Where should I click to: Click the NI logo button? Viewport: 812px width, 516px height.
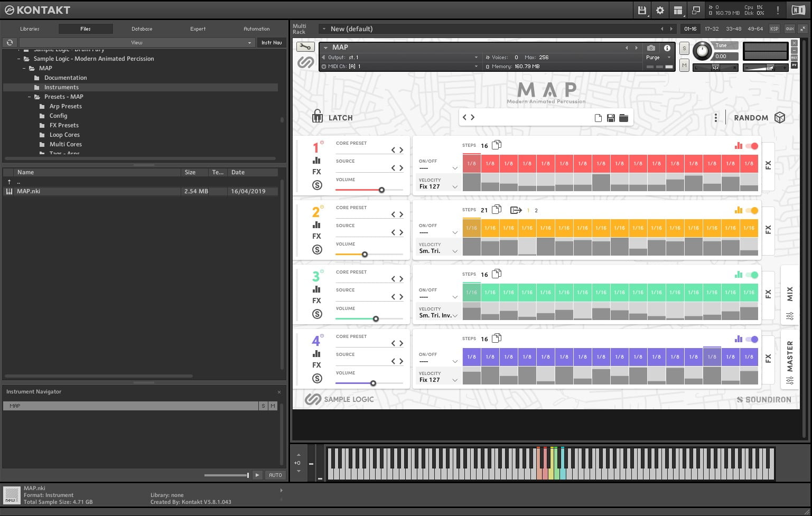point(798,10)
